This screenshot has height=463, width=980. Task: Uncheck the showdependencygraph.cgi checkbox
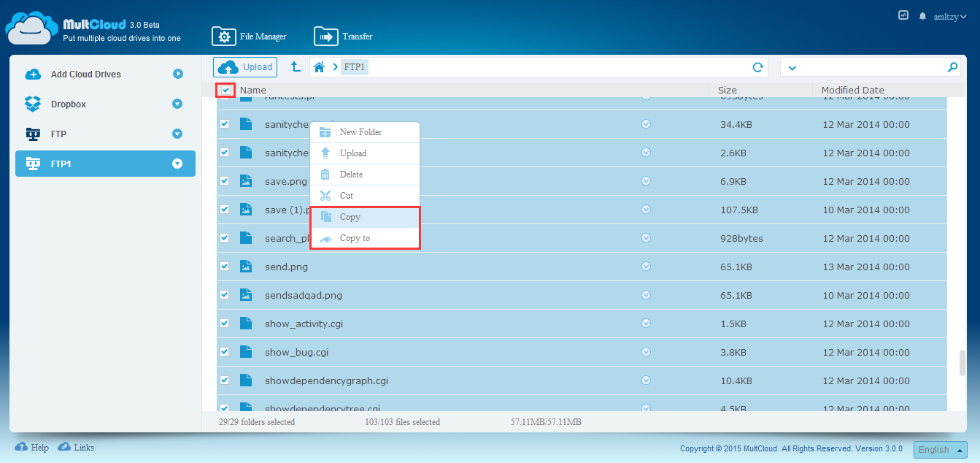224,380
